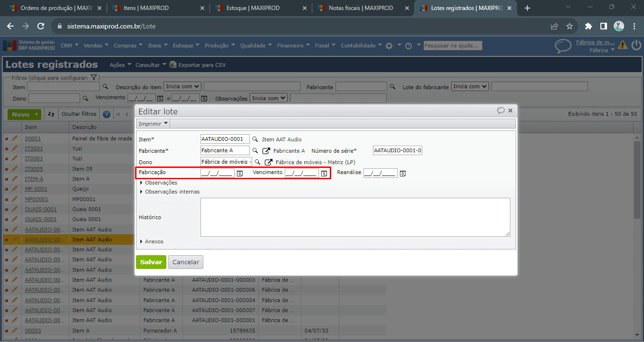Open Fabricante A record via external-link icon
This screenshot has width=644, height=342.
click(x=266, y=151)
